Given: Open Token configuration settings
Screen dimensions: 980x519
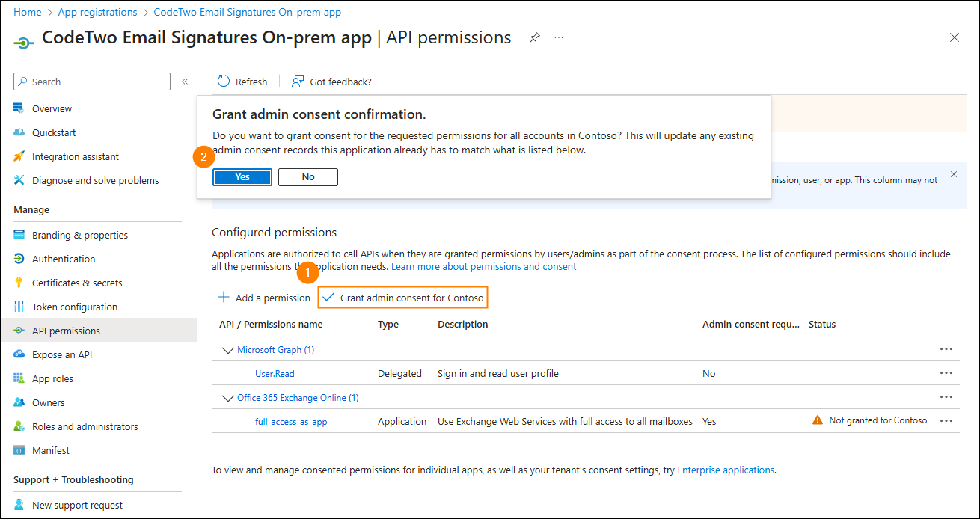Looking at the screenshot, I should tap(74, 307).
